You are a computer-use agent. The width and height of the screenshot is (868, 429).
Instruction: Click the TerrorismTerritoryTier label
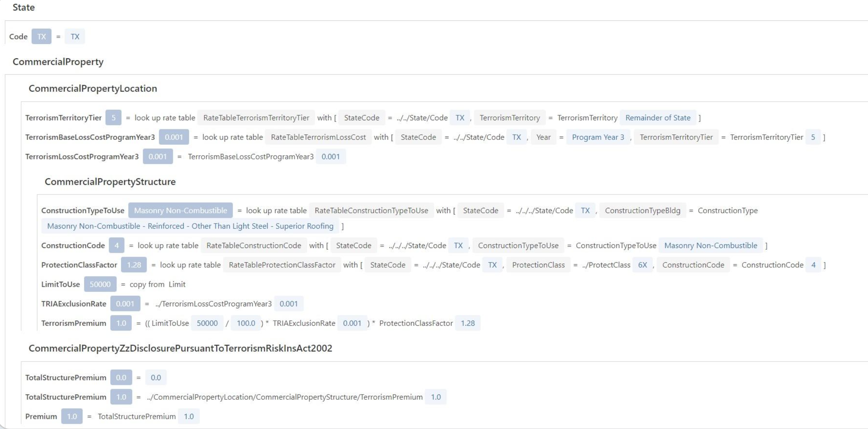coord(63,118)
